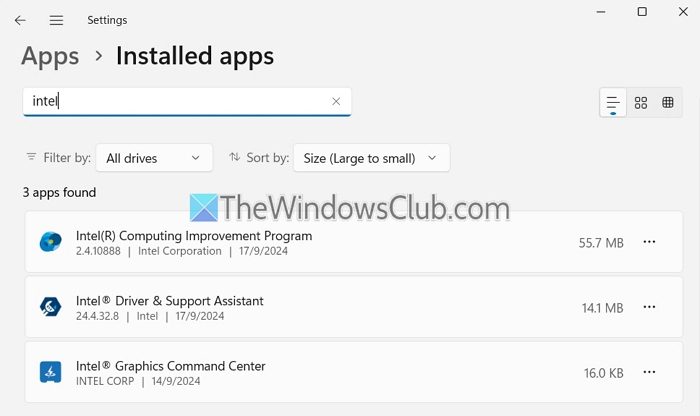The width and height of the screenshot is (700, 416).
Task: Click the Intel Computing Improvement Program app icon
Action: tap(50, 242)
